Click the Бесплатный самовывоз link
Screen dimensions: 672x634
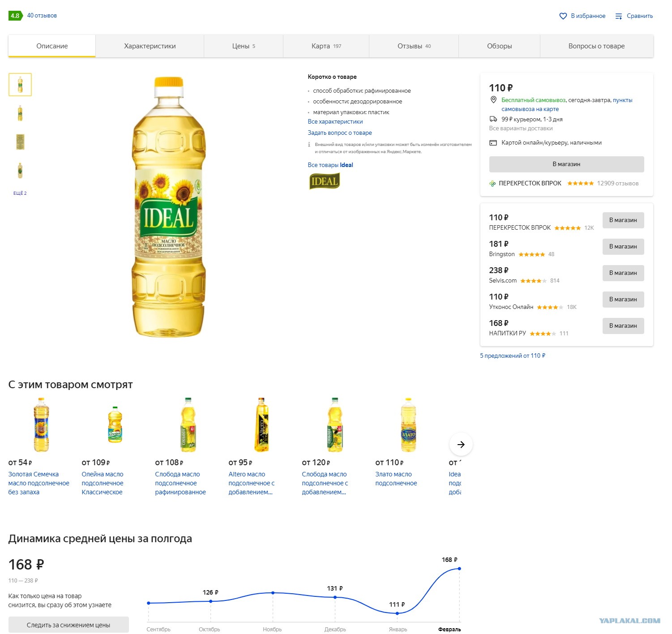(534, 100)
